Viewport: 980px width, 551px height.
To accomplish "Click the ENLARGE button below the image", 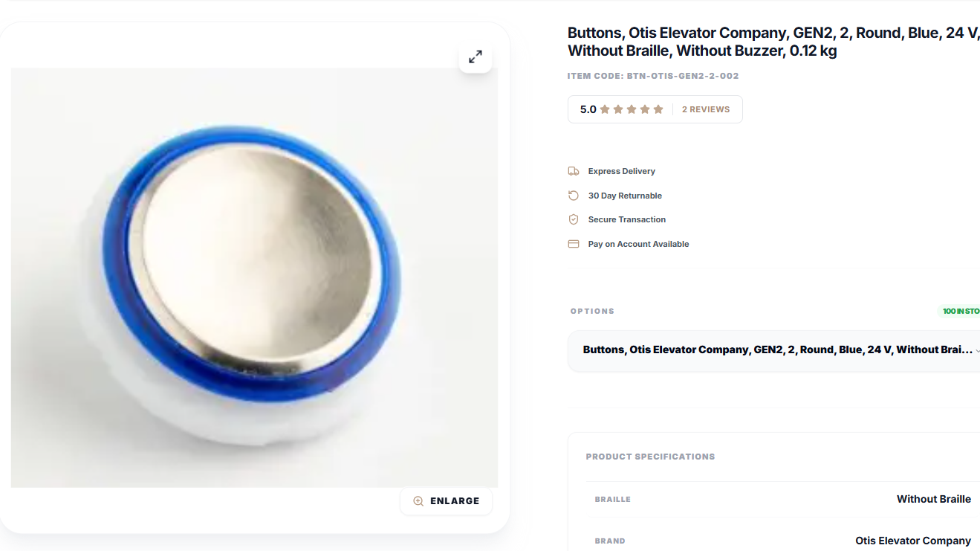I will (x=446, y=501).
